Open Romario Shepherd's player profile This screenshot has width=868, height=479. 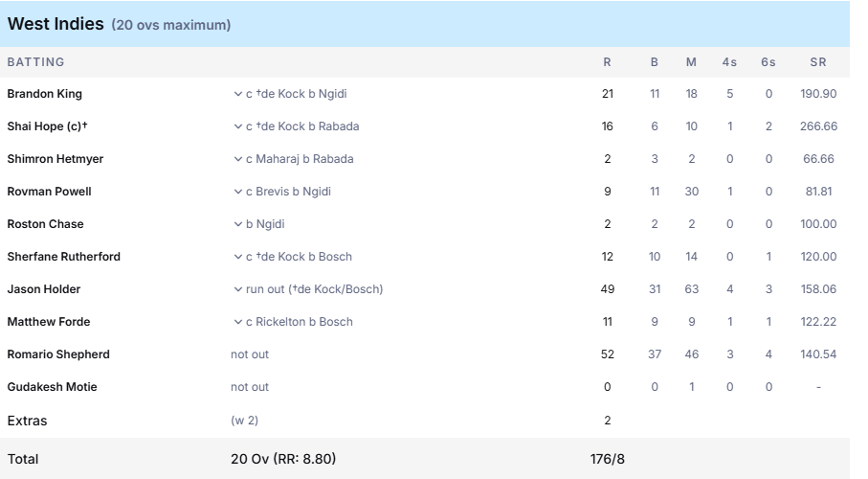[x=57, y=354]
